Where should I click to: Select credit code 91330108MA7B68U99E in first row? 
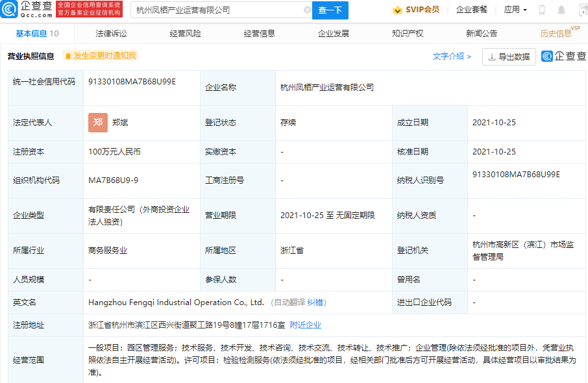pos(132,82)
